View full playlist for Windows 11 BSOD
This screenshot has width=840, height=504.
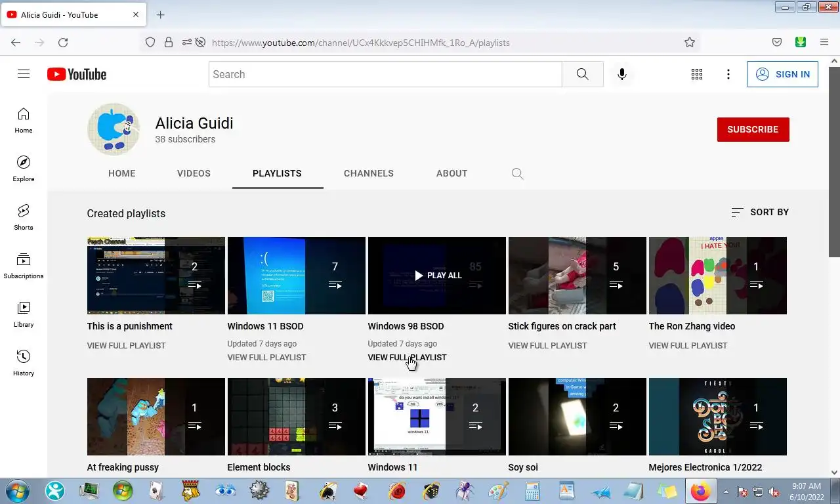(x=266, y=358)
